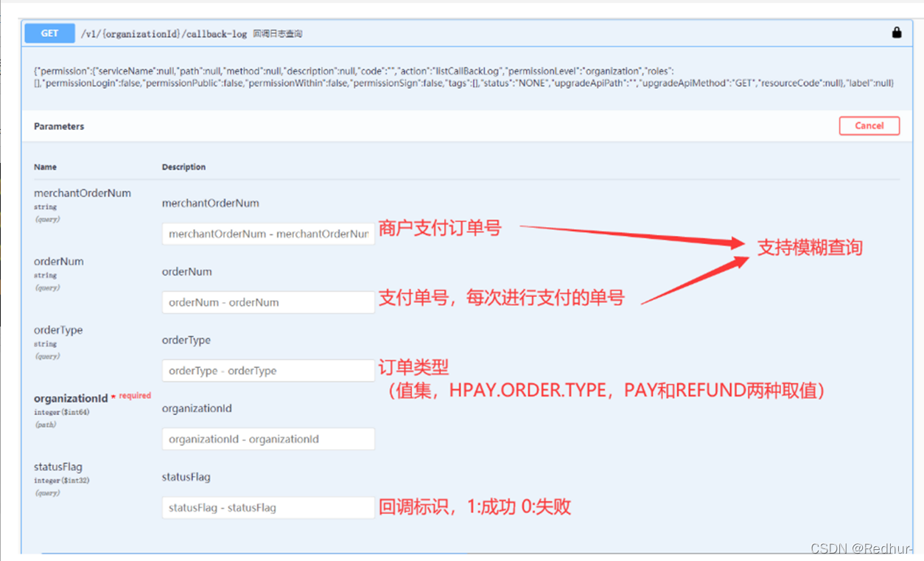
Task: Click the blue GET method badge
Action: (x=49, y=33)
